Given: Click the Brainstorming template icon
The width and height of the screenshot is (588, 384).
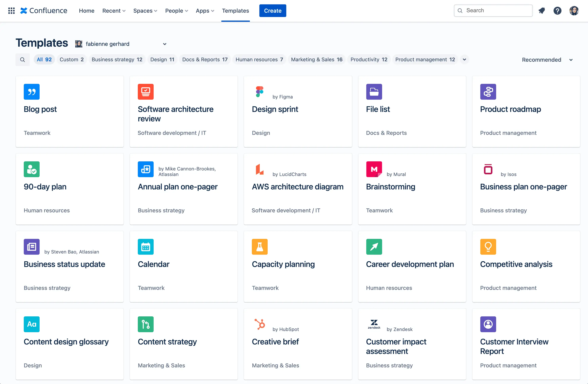Looking at the screenshot, I should (374, 169).
